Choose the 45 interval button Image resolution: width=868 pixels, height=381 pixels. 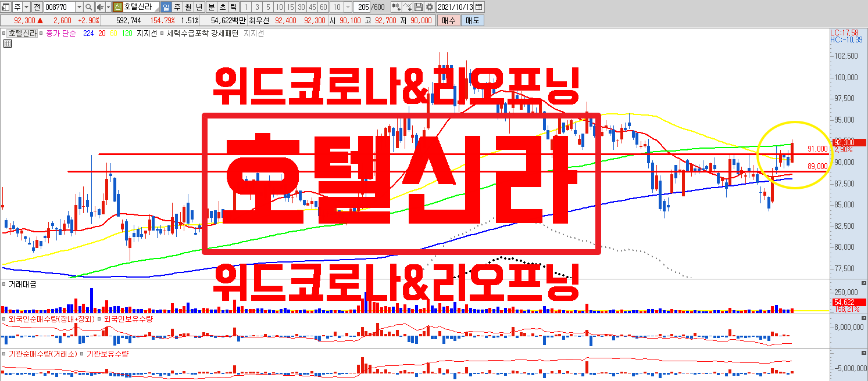point(312,7)
